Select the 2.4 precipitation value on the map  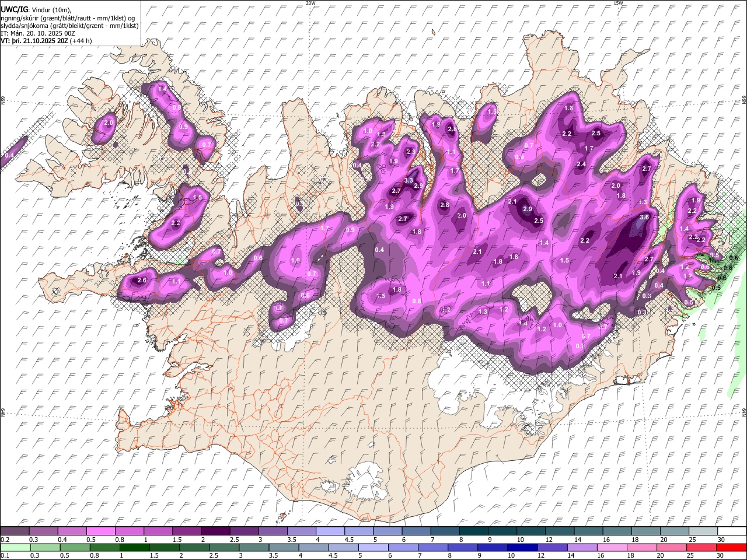tap(581, 164)
